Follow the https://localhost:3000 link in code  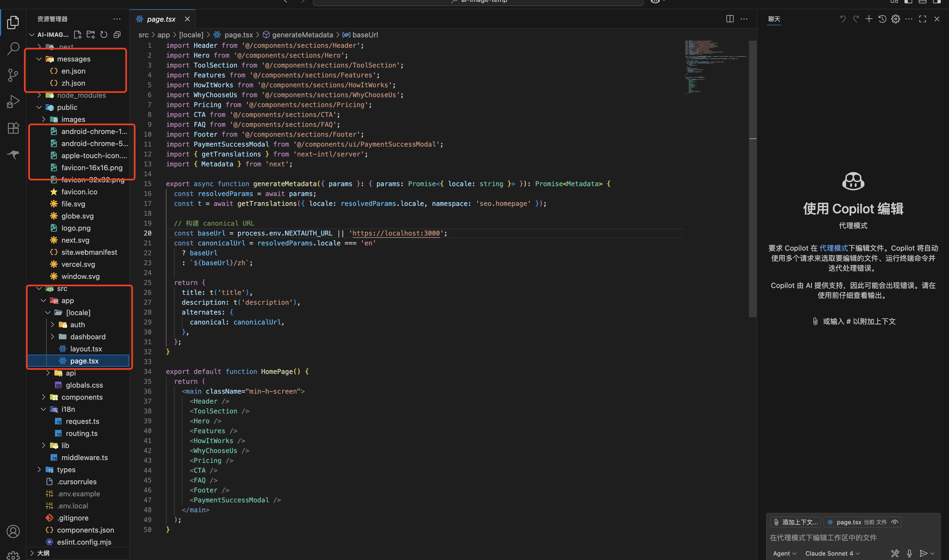[396, 233]
